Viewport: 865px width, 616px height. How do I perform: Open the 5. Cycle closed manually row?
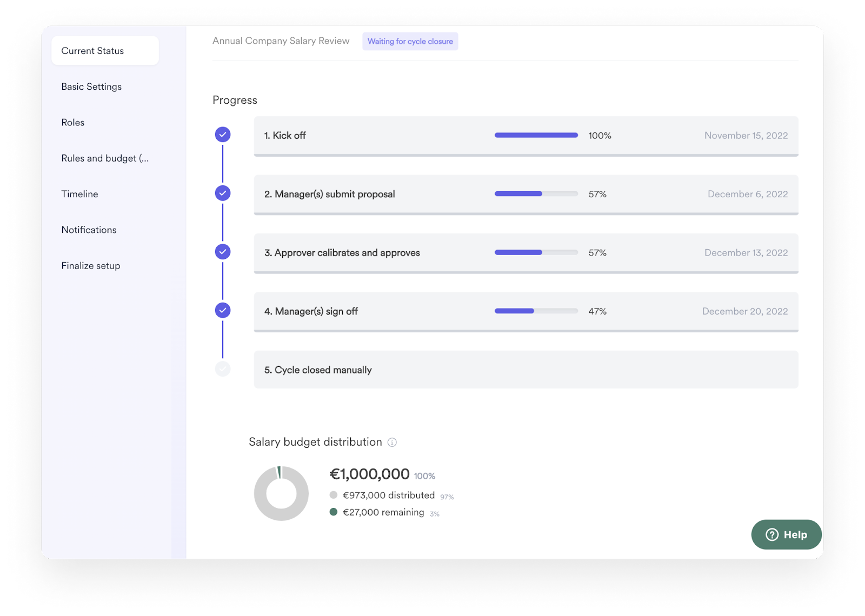[x=526, y=370]
